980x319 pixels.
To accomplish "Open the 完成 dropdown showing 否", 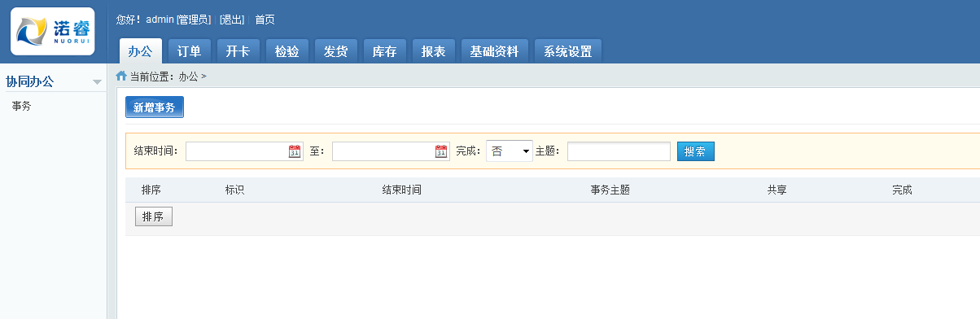I will click(x=510, y=151).
